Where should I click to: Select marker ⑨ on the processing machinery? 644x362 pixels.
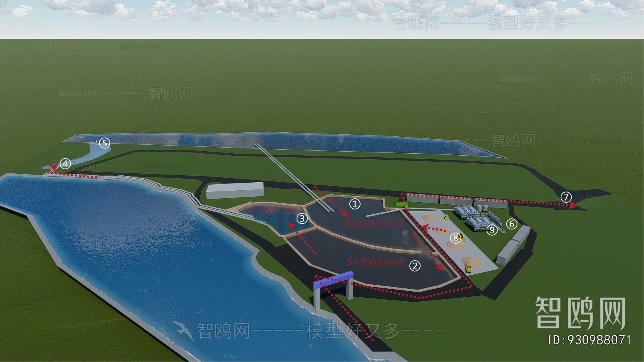492,230
